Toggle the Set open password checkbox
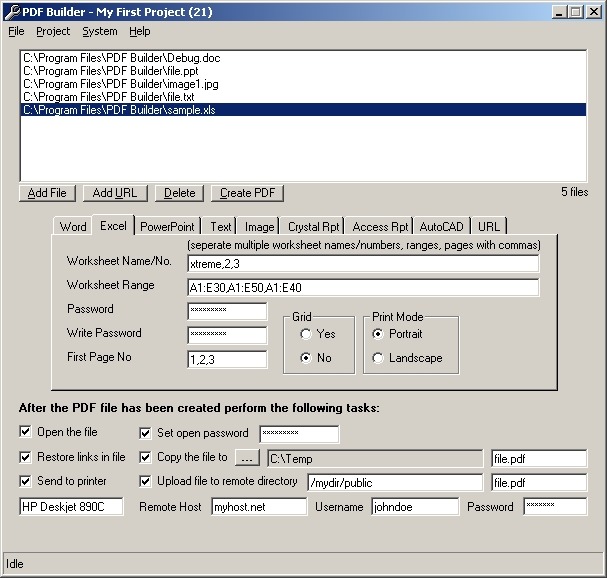The image size is (607, 578). tap(145, 433)
